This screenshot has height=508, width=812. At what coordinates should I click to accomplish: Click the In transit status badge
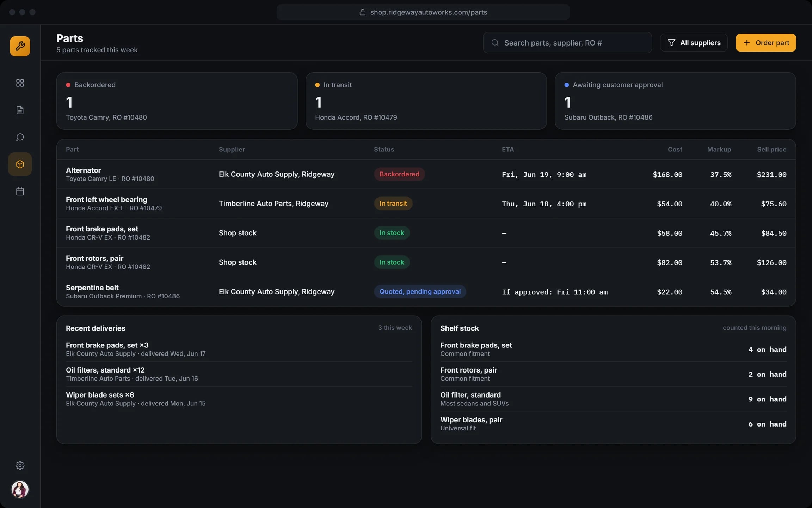pyautogui.click(x=393, y=204)
